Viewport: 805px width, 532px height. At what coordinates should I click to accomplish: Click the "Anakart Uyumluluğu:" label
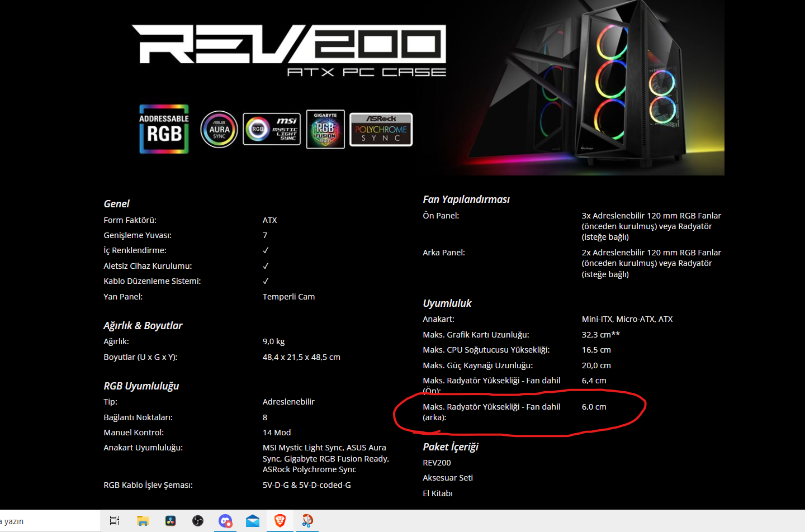tap(143, 448)
